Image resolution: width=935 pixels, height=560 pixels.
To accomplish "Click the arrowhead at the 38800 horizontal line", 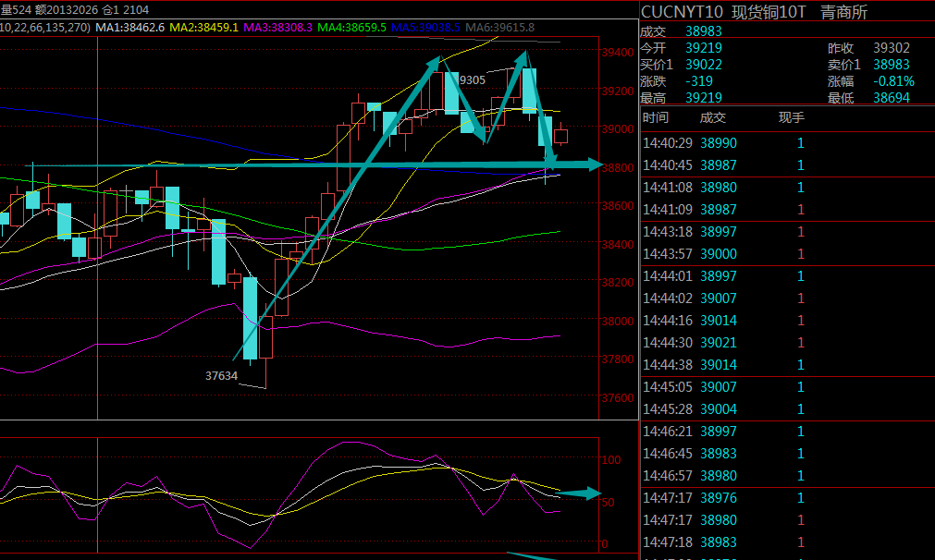I will pos(595,164).
